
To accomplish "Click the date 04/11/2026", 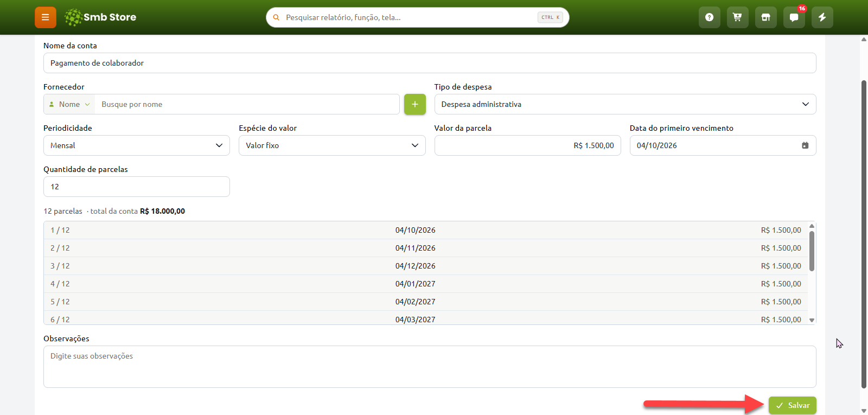I will (415, 248).
